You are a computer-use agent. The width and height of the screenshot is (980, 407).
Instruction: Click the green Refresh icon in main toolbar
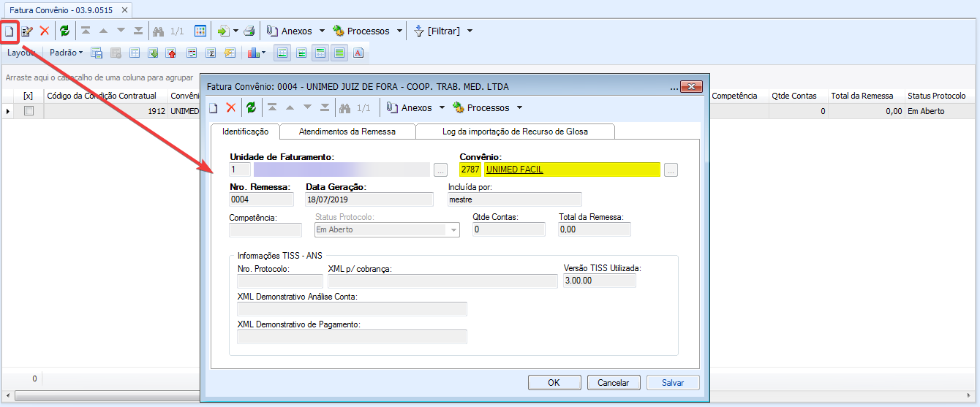tap(64, 31)
